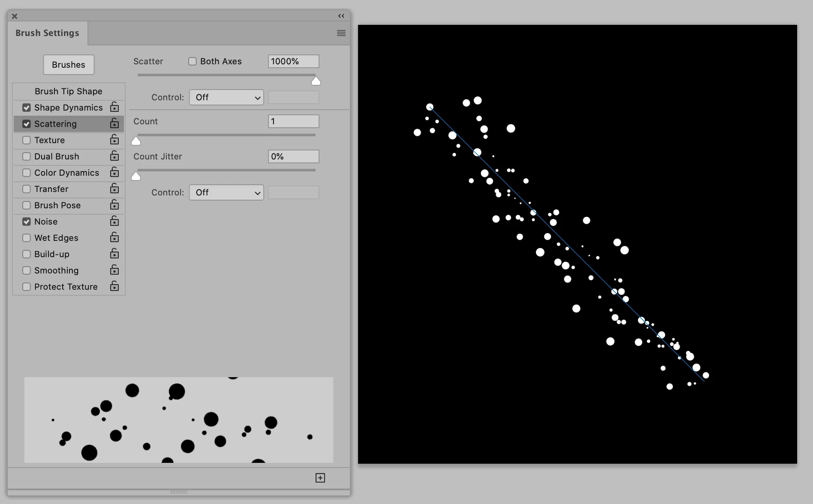This screenshot has width=813, height=504.
Task: Toggle lock icon for Texture
Action: 114,140
